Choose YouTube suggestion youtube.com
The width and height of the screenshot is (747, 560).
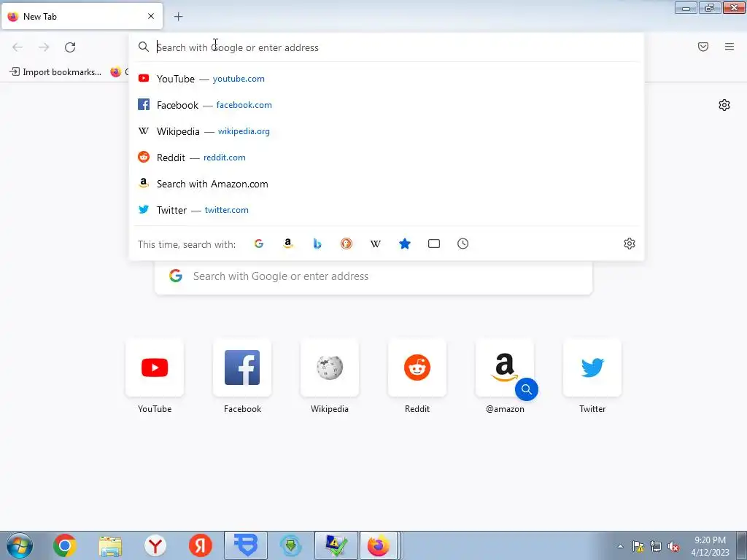(387, 79)
